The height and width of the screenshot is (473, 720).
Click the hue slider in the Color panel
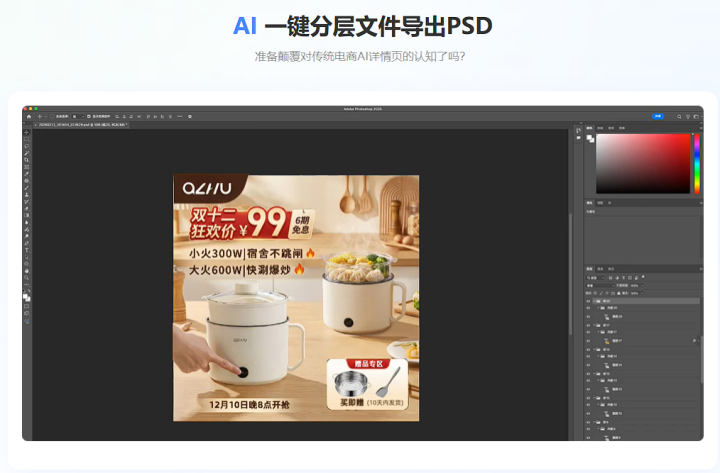click(x=696, y=163)
